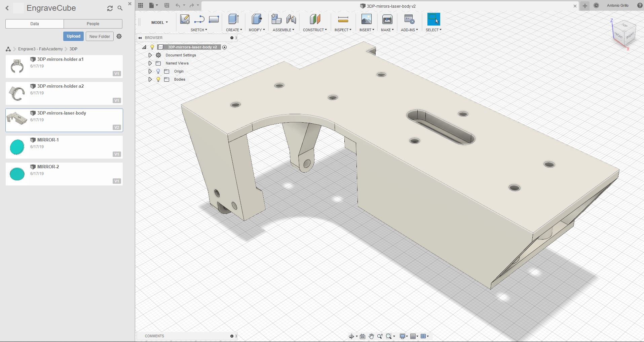Click the Joint icon in Assemble
The height and width of the screenshot is (342, 644).
click(291, 19)
